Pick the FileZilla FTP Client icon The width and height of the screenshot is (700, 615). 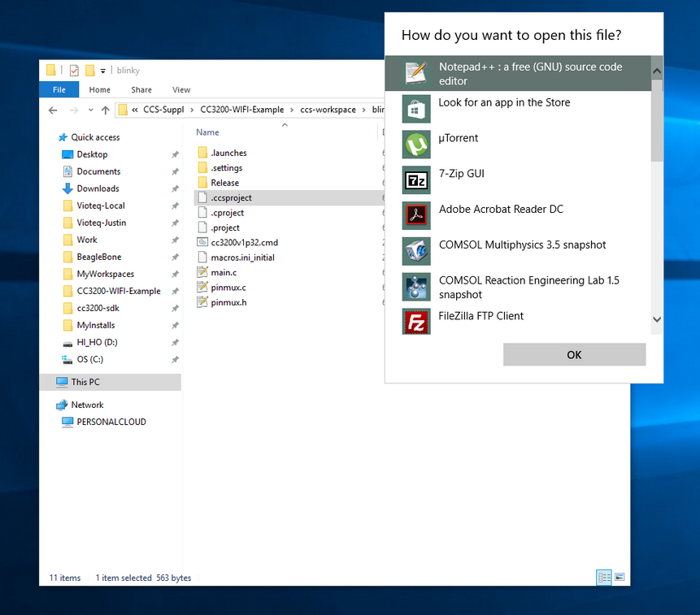[x=416, y=322]
